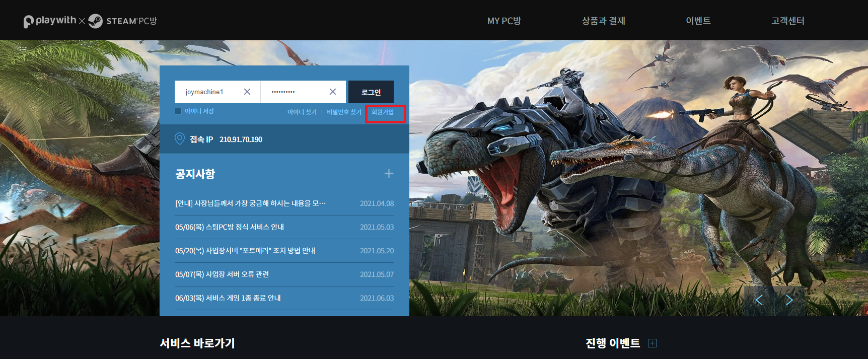Click the 서비스 바로가기 heading
This screenshot has height=359, width=868.
pos(197,343)
